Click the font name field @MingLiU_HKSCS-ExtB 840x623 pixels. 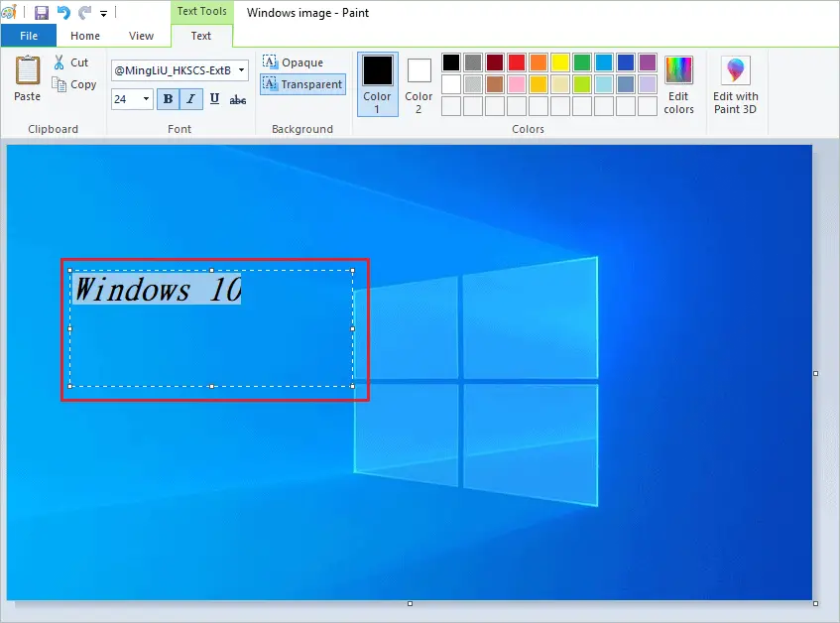pos(173,70)
